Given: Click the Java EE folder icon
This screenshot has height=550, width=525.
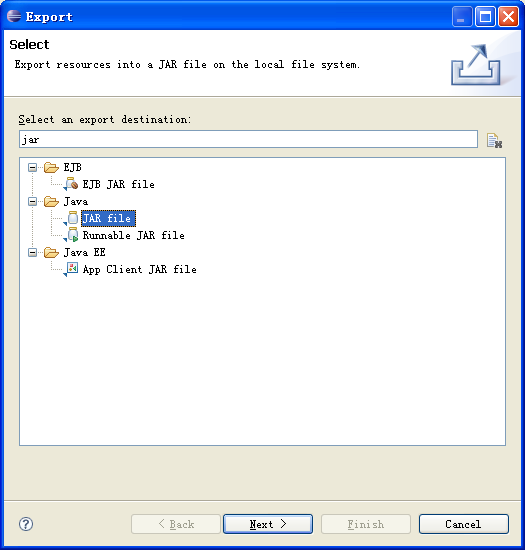Looking at the screenshot, I should [51, 252].
